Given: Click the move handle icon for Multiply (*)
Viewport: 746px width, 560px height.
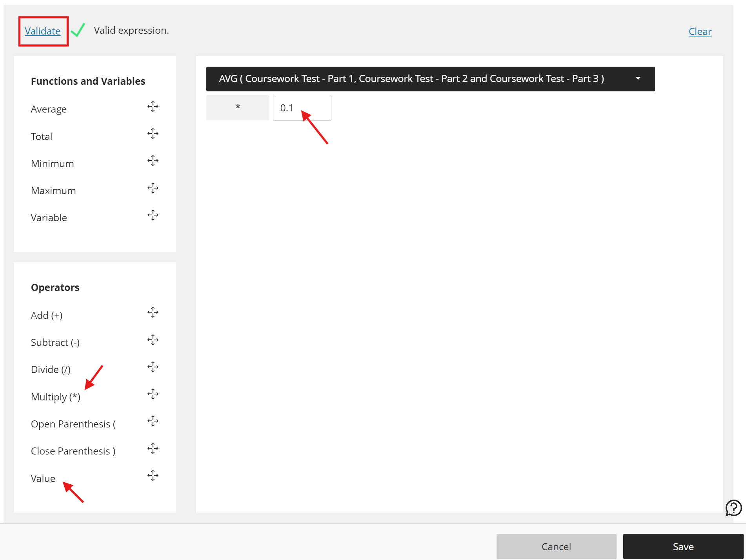Looking at the screenshot, I should click(153, 394).
